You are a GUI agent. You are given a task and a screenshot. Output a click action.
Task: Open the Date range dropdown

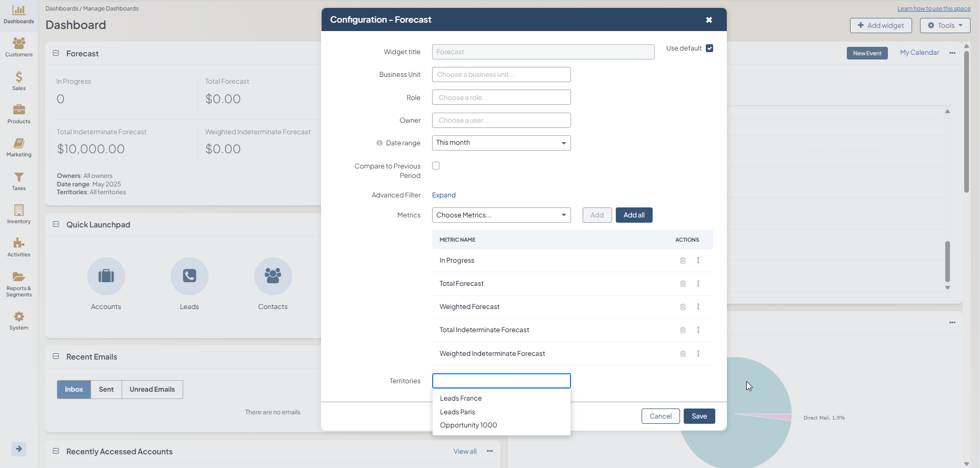click(x=501, y=143)
